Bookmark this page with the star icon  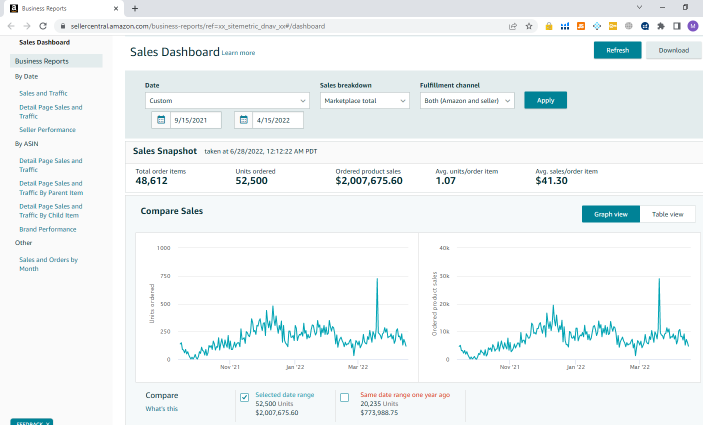529,26
